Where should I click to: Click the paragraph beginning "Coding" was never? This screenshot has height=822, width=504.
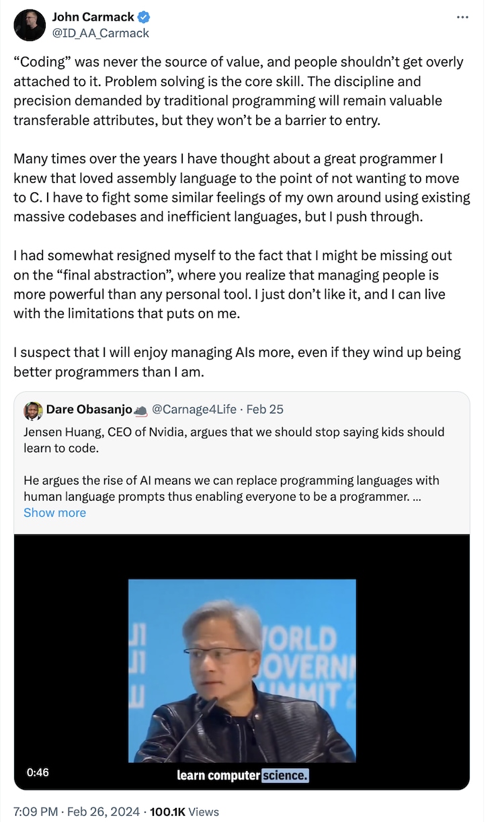point(239,91)
